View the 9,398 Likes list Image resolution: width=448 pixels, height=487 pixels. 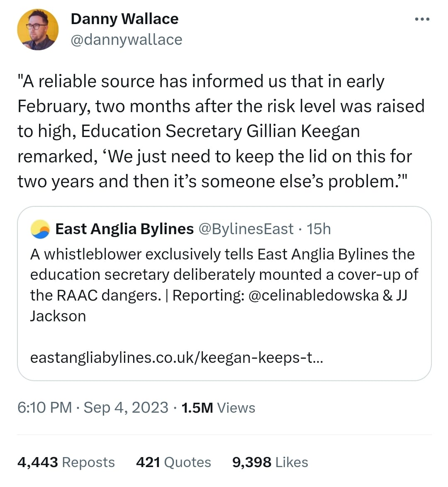pyautogui.click(x=270, y=462)
